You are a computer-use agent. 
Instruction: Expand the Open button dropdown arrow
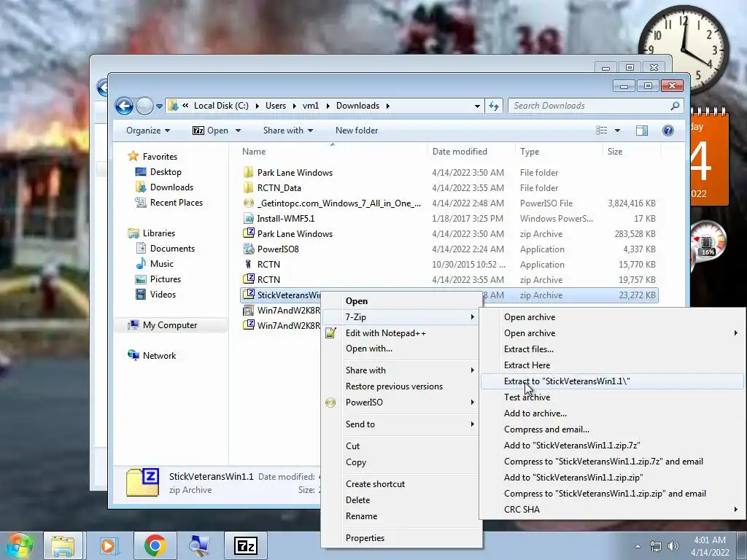point(238,131)
